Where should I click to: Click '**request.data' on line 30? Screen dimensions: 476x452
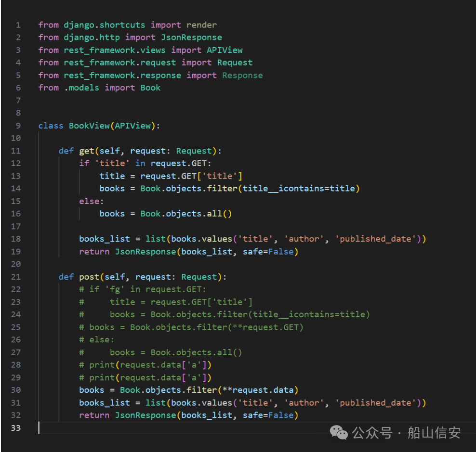pos(258,390)
